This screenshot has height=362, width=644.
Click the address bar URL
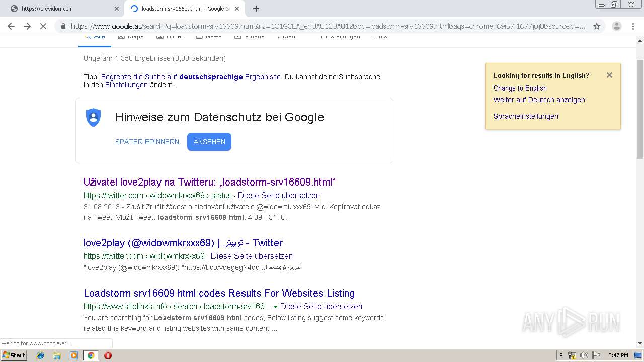pos(328,26)
